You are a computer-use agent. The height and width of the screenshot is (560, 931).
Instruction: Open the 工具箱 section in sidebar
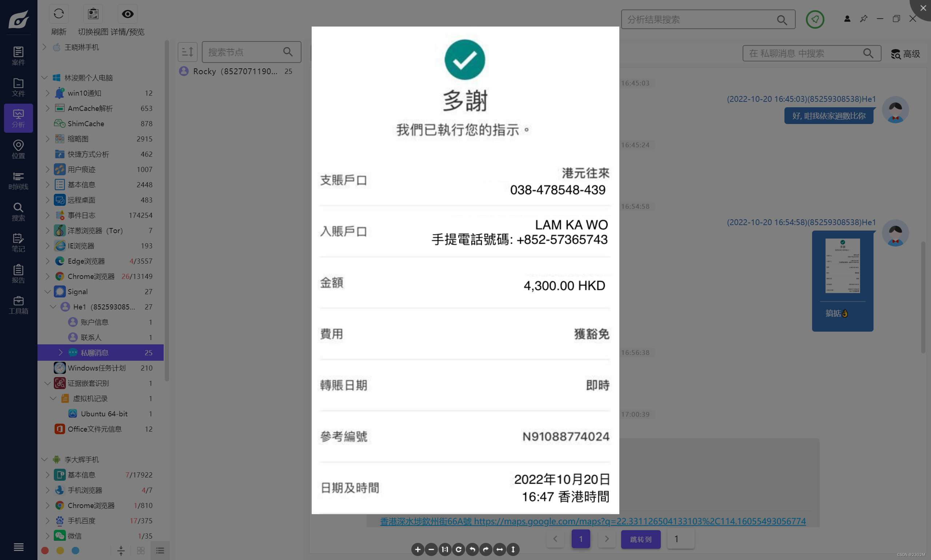coord(18,305)
